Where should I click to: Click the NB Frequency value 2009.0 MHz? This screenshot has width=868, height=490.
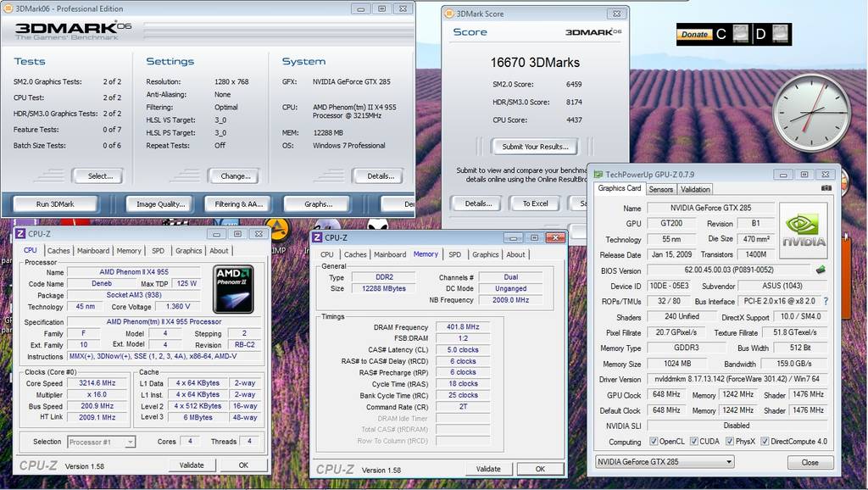510,300
